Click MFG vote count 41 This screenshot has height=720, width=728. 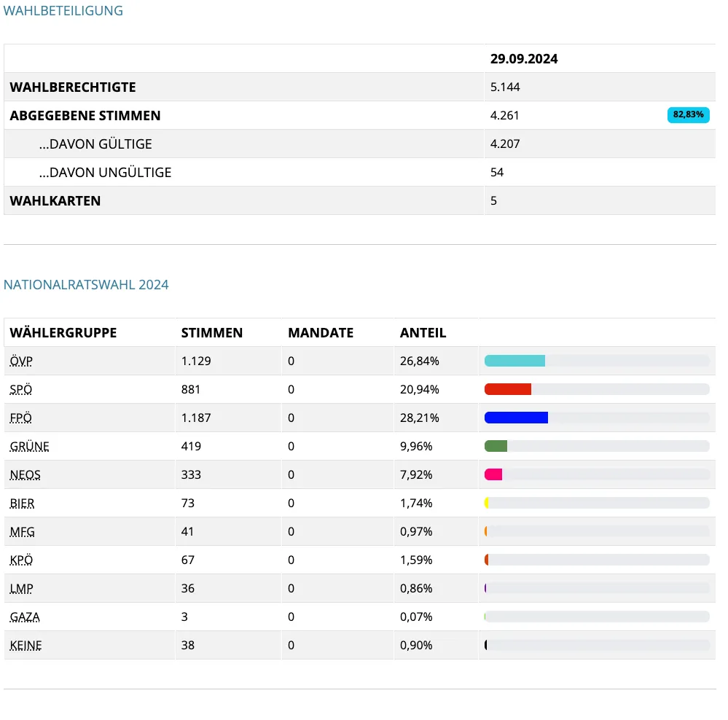coord(187,531)
